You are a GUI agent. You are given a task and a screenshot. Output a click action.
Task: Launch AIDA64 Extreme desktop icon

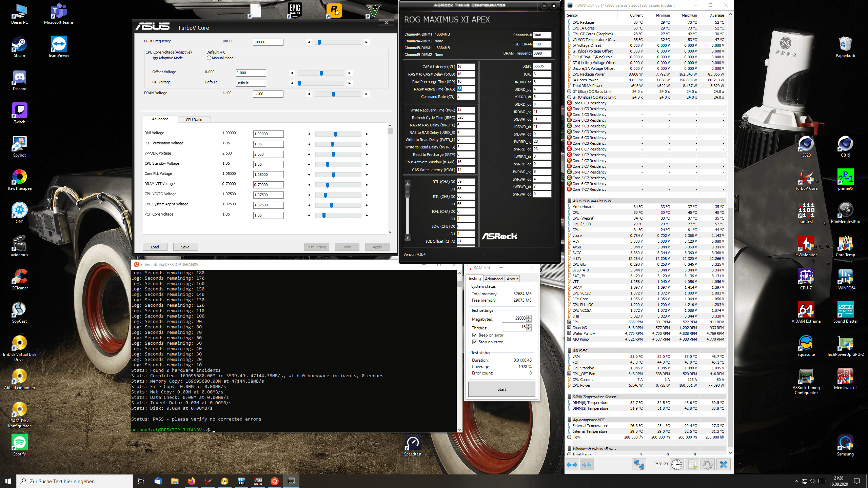click(806, 312)
